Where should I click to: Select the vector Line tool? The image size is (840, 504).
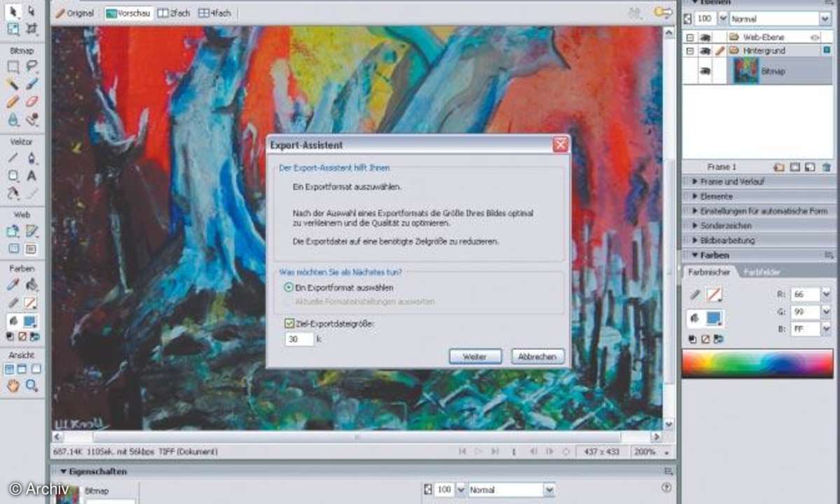pyautogui.click(x=13, y=157)
